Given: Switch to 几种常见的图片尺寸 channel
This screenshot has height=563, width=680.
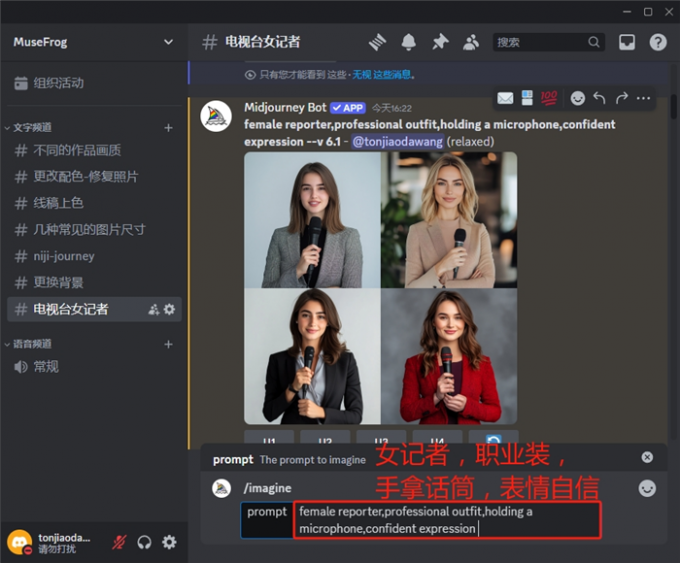Looking at the screenshot, I should point(94,230).
